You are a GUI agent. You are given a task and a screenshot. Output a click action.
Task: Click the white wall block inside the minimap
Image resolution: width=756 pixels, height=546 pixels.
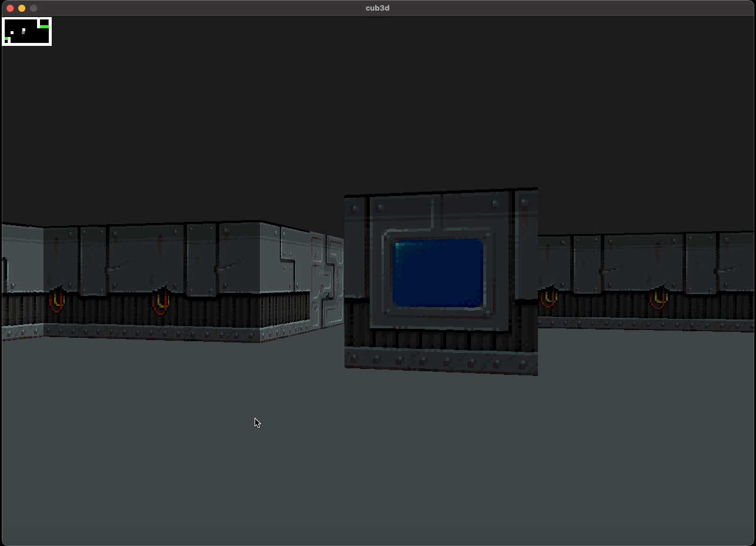[x=12, y=33]
